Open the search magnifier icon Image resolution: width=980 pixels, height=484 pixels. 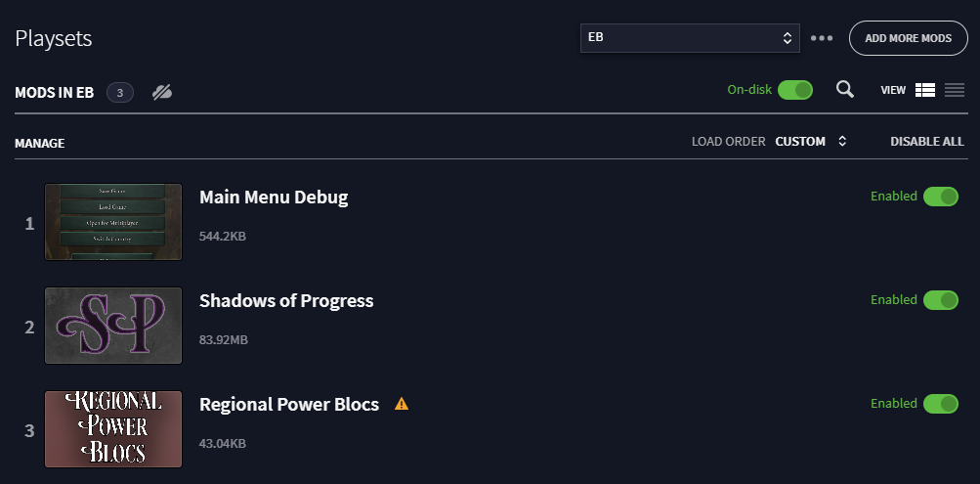coord(845,89)
